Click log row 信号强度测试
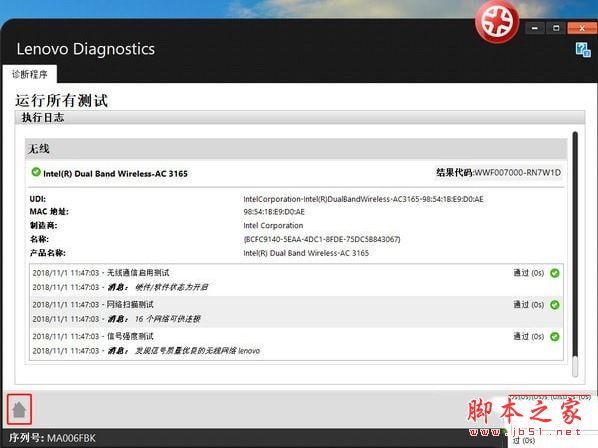598x448 pixels. pyautogui.click(x=296, y=337)
